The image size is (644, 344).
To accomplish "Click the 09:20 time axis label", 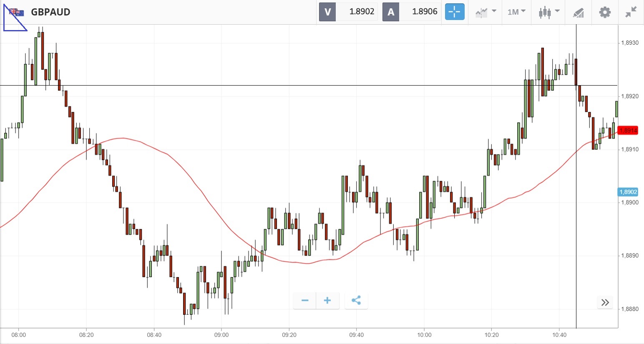I will coord(289,335).
